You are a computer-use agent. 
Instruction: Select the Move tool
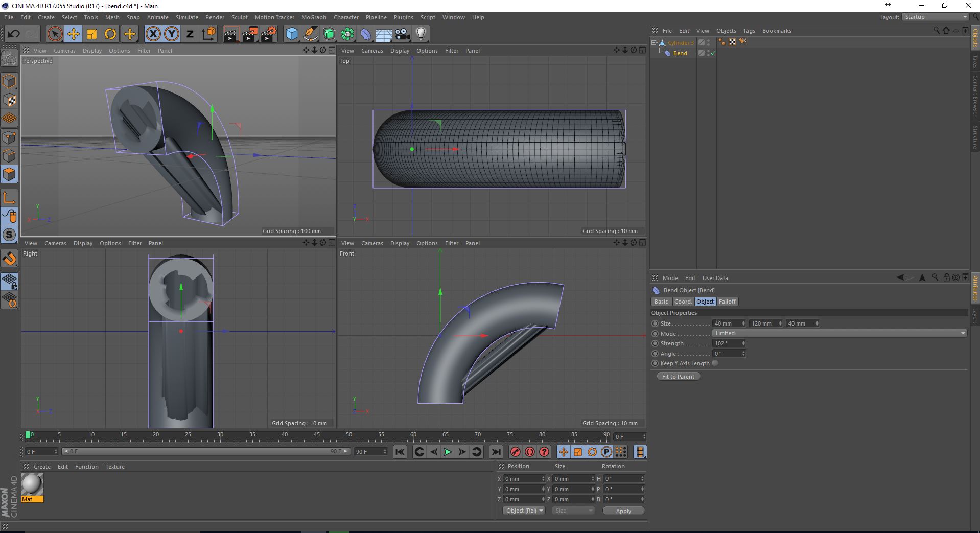pyautogui.click(x=74, y=34)
